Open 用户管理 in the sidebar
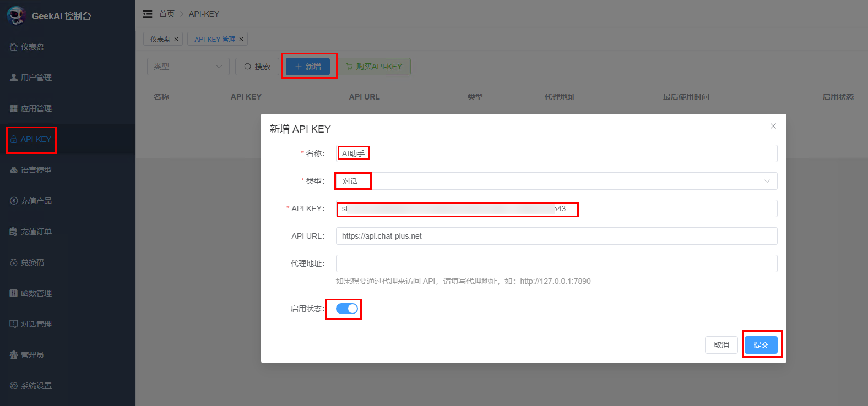Screen dimensions: 868x406 click(x=68, y=78)
